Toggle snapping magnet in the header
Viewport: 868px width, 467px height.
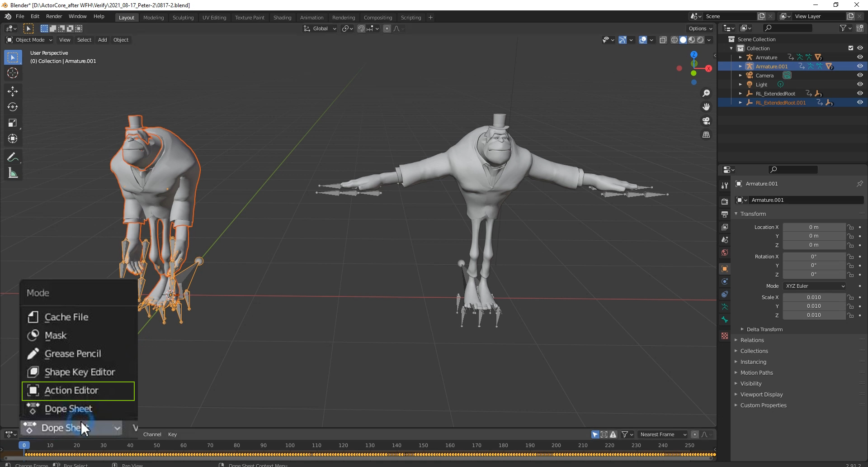[x=361, y=29]
